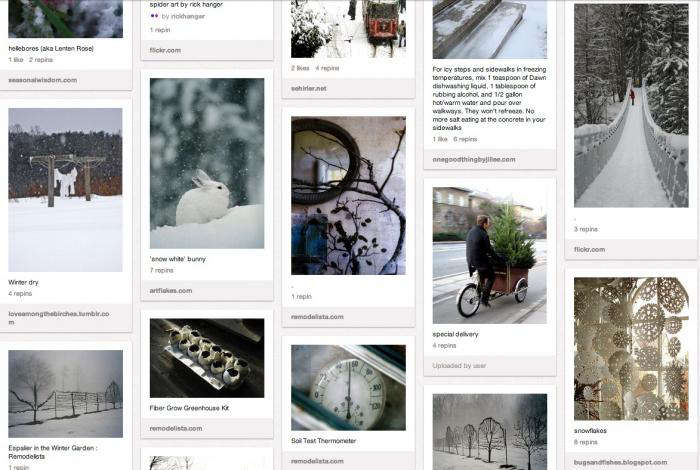View the snowflakes ornament photo
The height and width of the screenshot is (470, 700).
(631, 349)
